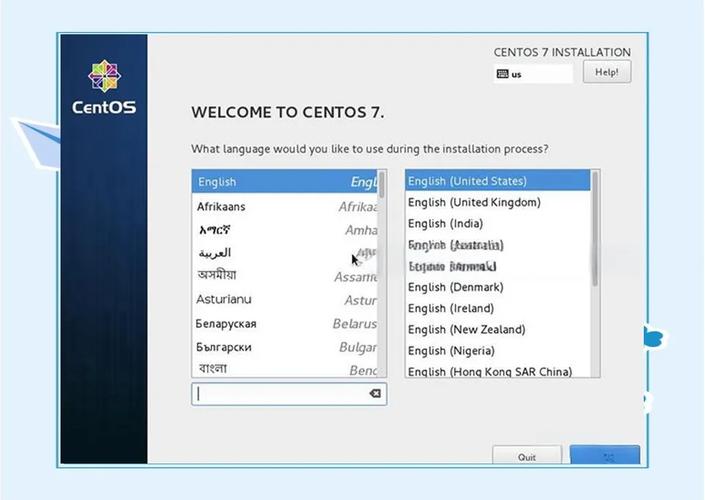Image resolution: width=705 pixels, height=500 pixels.
Task: Select the Bengali language row
Action: pos(285,368)
